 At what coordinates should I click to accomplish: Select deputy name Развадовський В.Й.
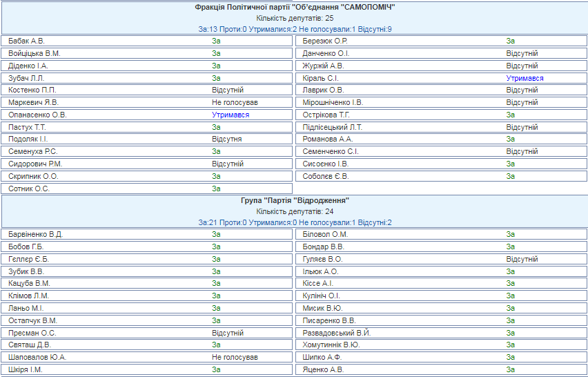click(x=337, y=333)
